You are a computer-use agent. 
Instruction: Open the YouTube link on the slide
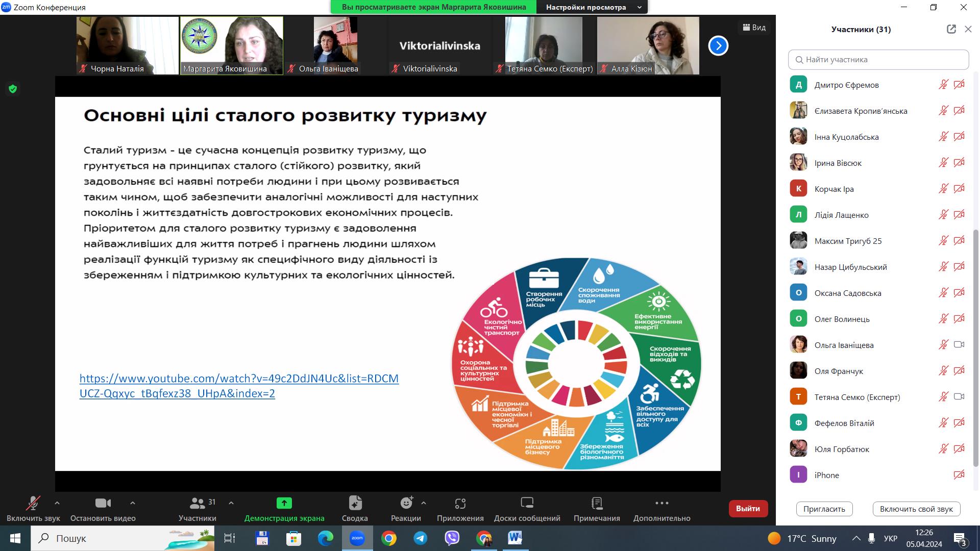(x=239, y=379)
